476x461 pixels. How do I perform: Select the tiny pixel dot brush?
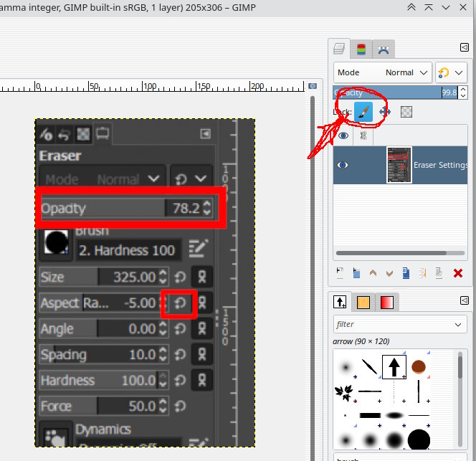tap(345, 415)
